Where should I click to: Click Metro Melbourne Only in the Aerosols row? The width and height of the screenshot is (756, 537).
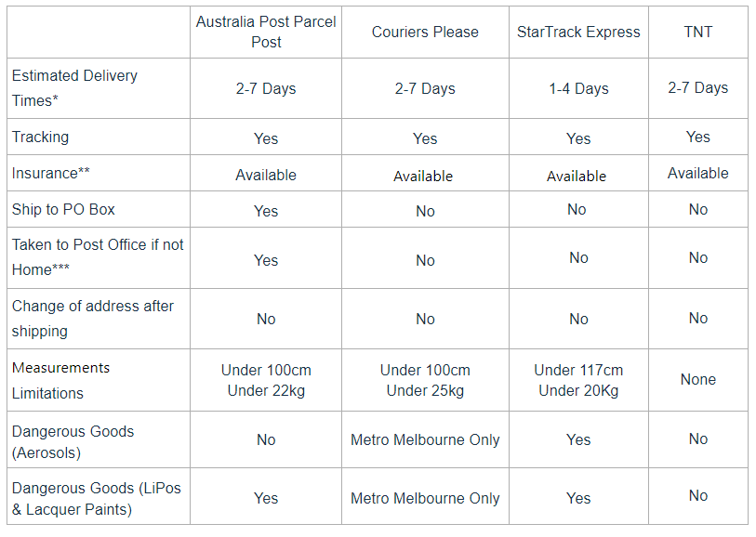point(425,440)
